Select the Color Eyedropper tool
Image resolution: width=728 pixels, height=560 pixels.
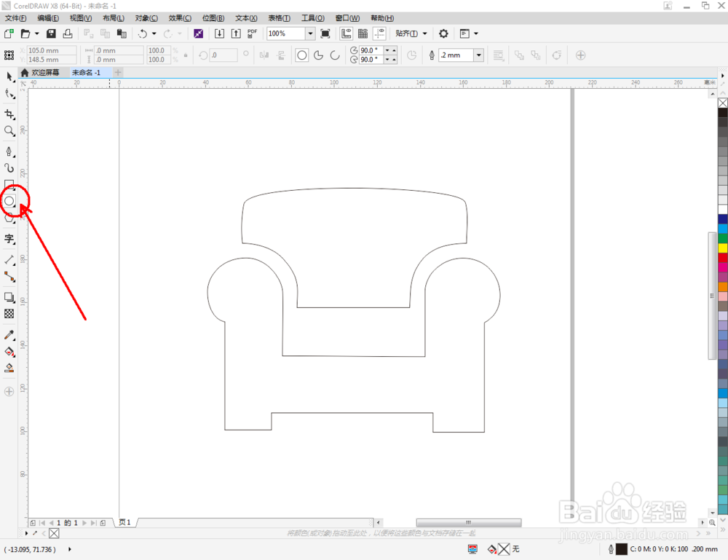[x=9, y=335]
